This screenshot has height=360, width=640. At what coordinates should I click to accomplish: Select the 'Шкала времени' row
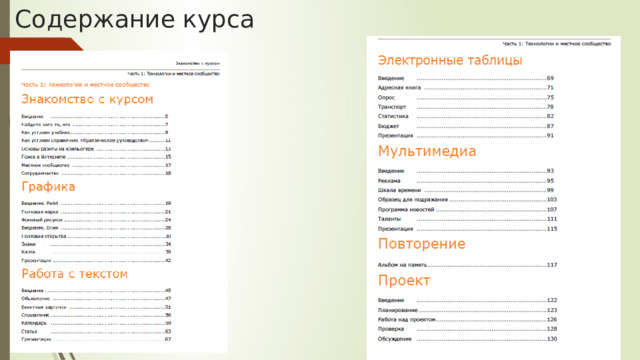pyautogui.click(x=466, y=190)
